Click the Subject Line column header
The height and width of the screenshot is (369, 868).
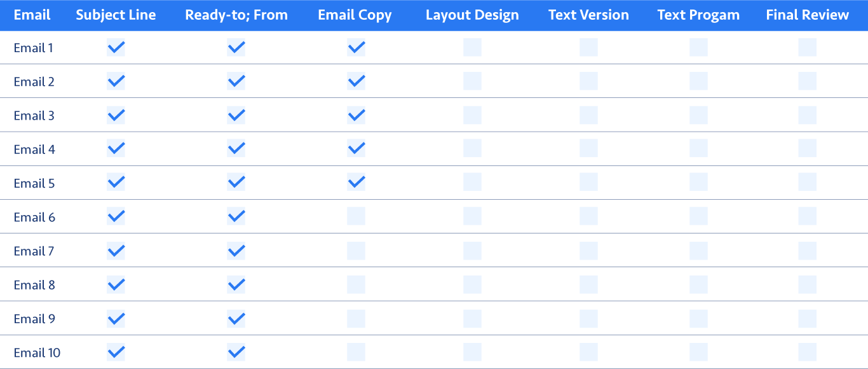click(116, 15)
